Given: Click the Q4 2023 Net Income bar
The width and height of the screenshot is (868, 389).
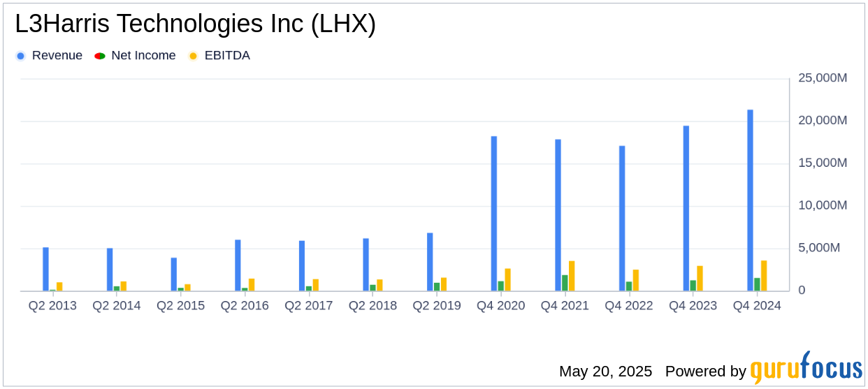Looking at the screenshot, I should pyautogui.click(x=693, y=286).
